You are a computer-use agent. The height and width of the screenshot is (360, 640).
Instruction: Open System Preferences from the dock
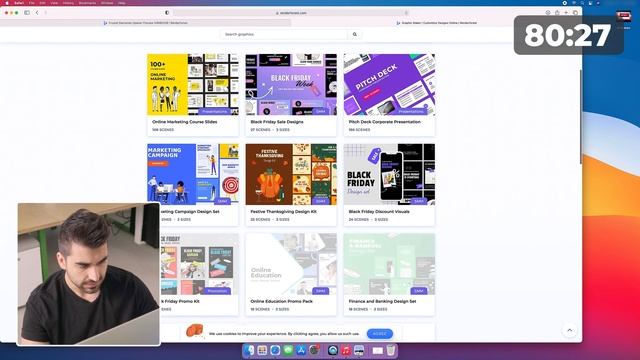314,350
